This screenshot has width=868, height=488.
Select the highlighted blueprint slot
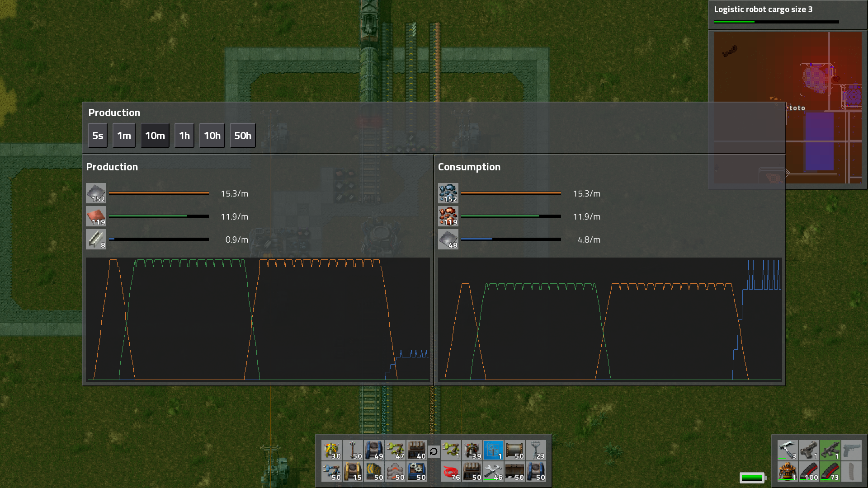tap(493, 450)
